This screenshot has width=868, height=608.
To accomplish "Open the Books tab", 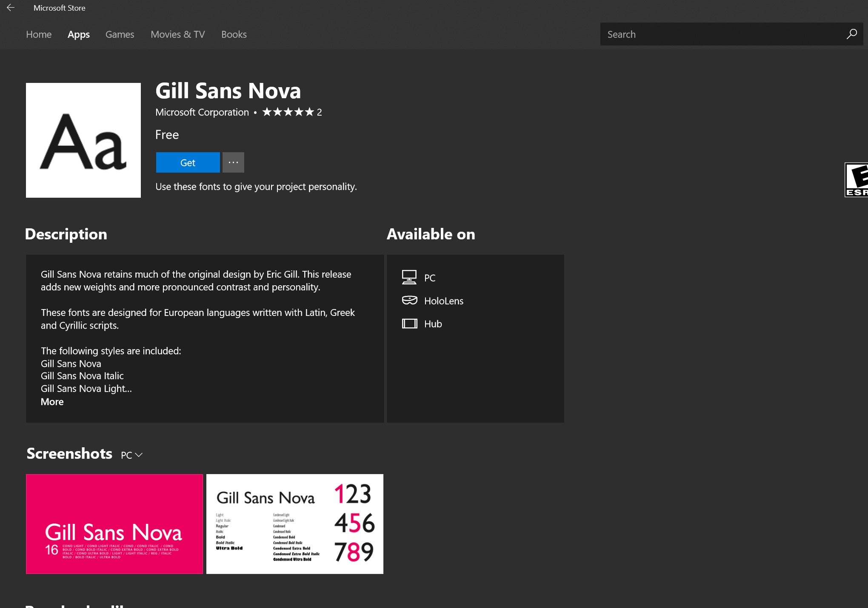I will point(234,34).
